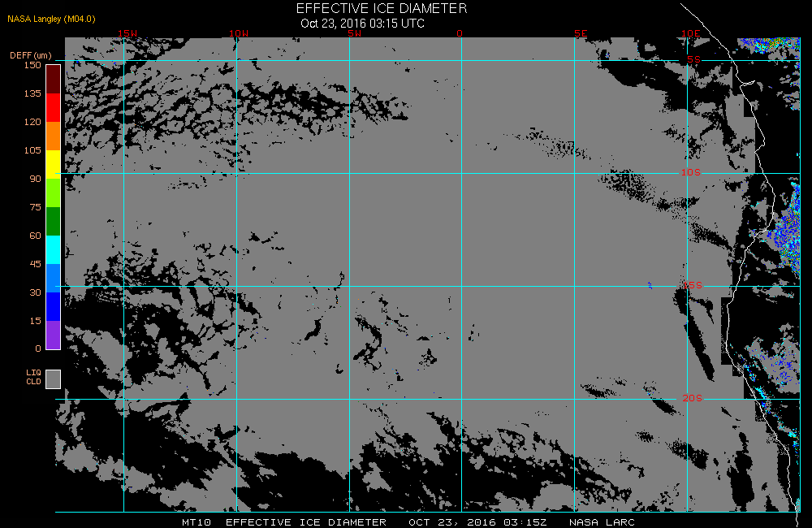Click the legend value 150
This screenshot has height=528, width=812.
click(32, 65)
